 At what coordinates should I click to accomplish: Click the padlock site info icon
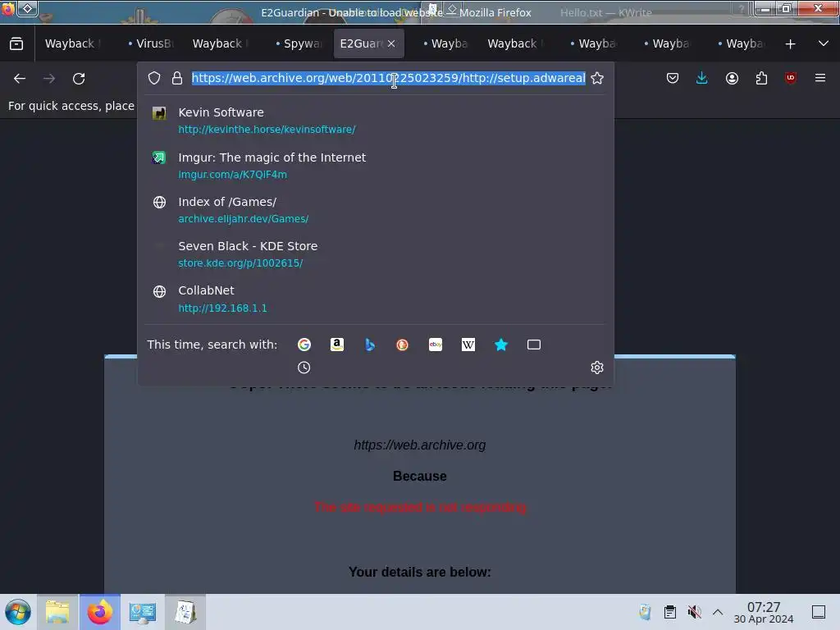(177, 78)
